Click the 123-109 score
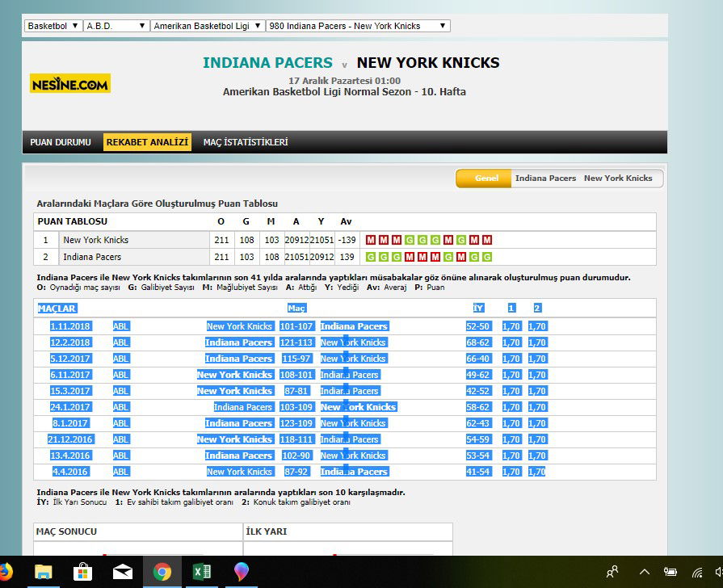 tap(296, 423)
